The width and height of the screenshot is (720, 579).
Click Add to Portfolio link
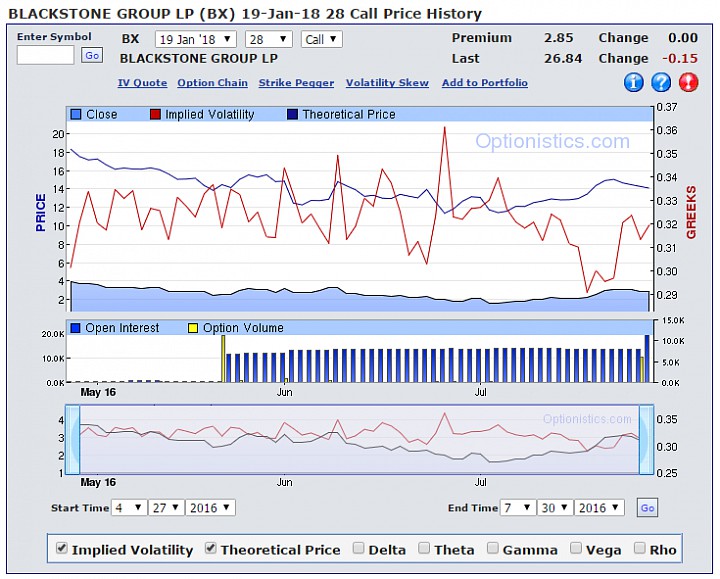[485, 83]
